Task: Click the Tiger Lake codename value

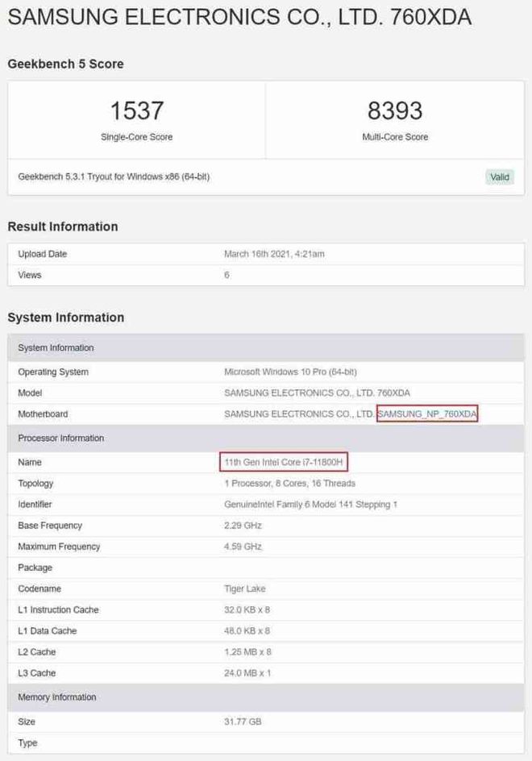Action: (246, 589)
